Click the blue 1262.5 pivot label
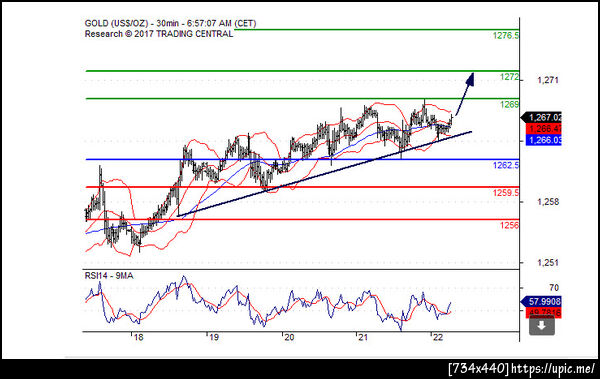This screenshot has height=379, width=600. [x=505, y=165]
